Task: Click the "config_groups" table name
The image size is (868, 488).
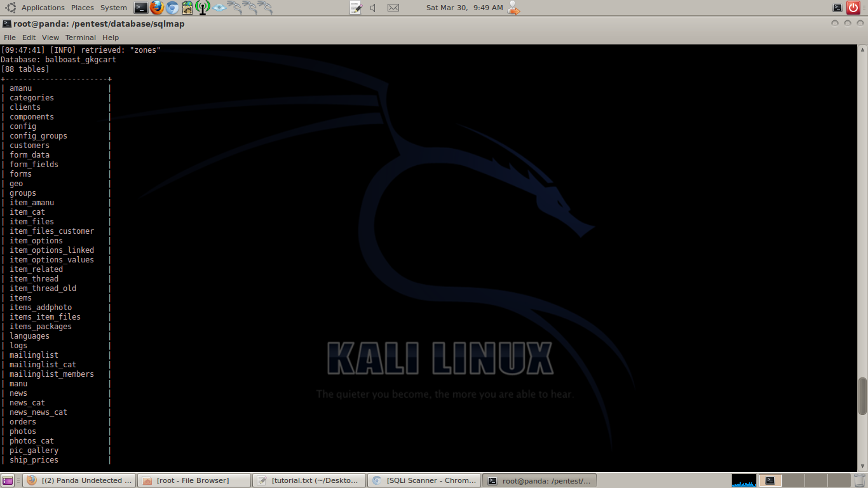Action: [38, 136]
